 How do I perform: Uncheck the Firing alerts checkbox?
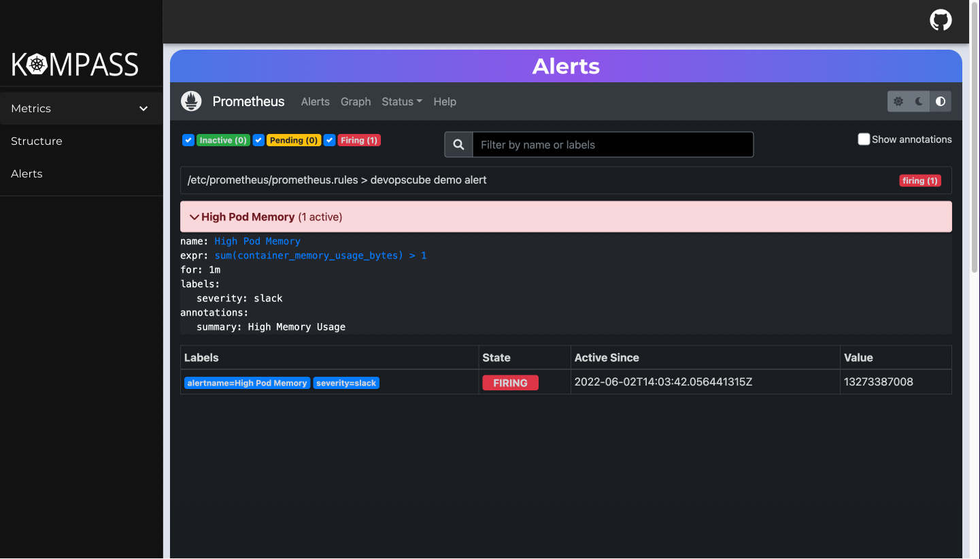pos(330,140)
